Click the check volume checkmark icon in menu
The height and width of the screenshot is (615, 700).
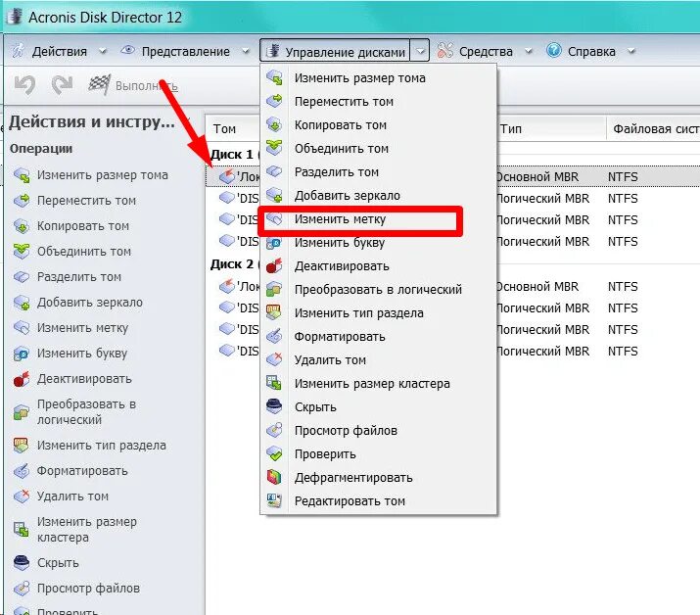[274, 453]
